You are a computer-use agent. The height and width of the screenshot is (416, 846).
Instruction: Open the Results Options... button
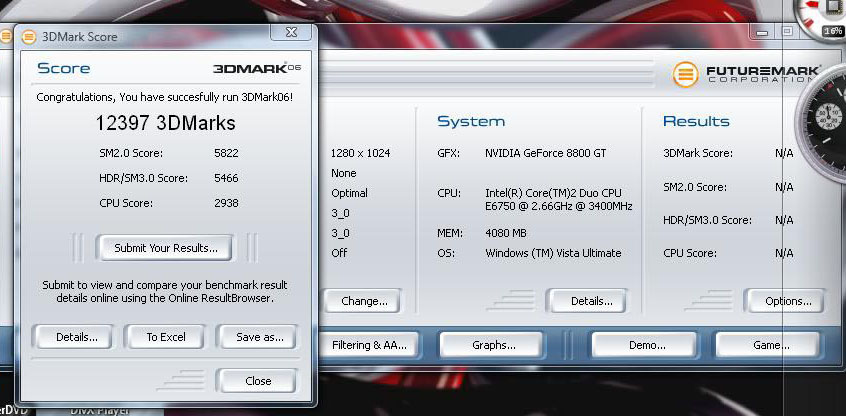tap(788, 302)
